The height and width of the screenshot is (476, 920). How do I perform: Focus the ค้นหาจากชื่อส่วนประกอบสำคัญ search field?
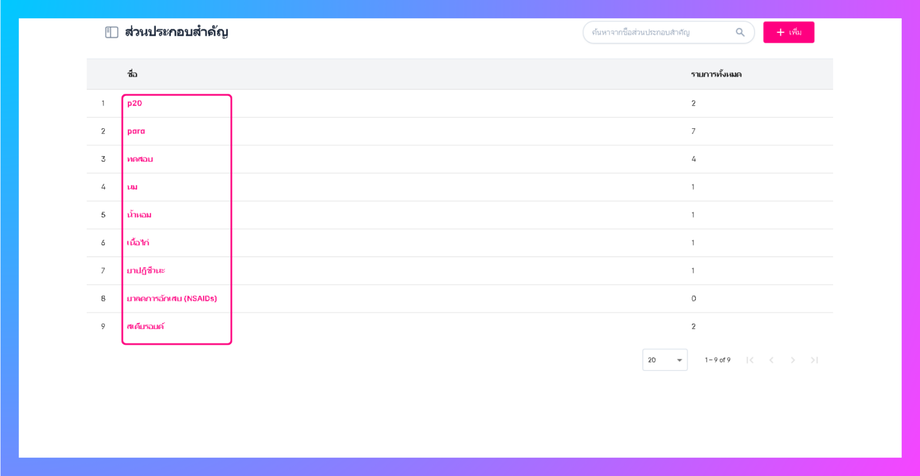pos(668,32)
